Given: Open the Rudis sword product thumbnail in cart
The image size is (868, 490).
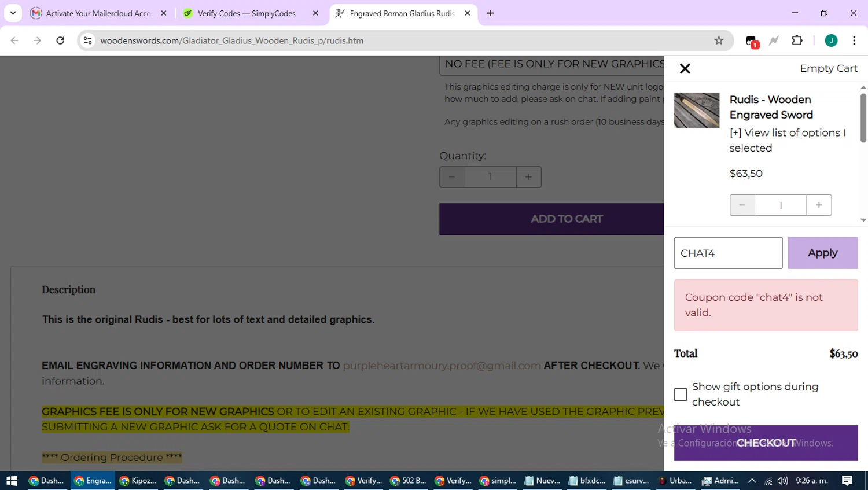Looking at the screenshot, I should (697, 110).
